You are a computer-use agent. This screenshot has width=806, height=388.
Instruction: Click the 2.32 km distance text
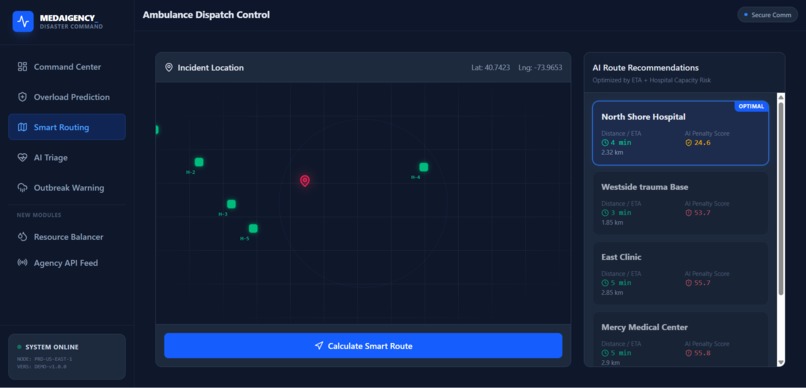point(612,152)
